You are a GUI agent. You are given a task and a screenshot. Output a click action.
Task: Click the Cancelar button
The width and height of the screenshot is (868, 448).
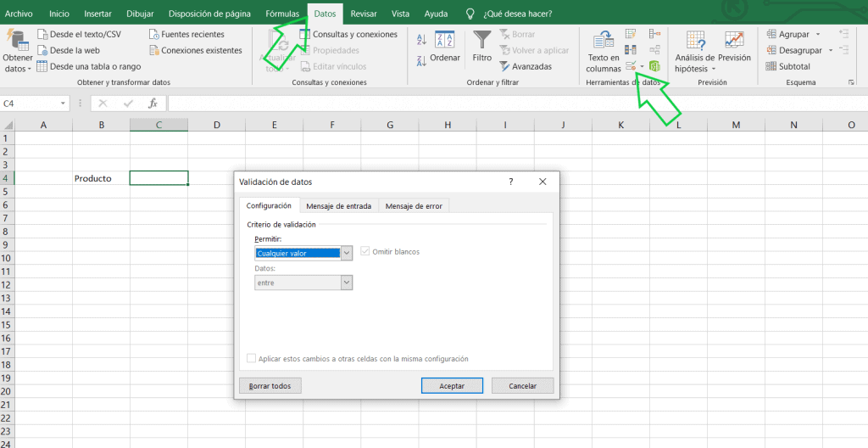pos(522,386)
